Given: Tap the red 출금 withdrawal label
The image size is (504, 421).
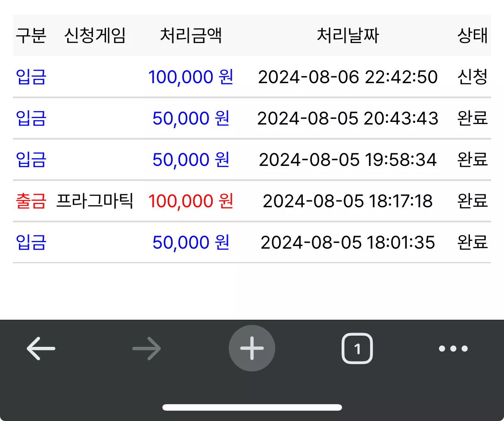Looking at the screenshot, I should click(31, 201).
